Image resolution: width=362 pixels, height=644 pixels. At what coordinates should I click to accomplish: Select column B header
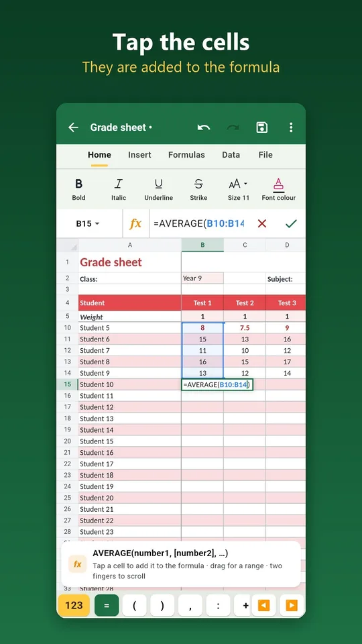coord(202,245)
